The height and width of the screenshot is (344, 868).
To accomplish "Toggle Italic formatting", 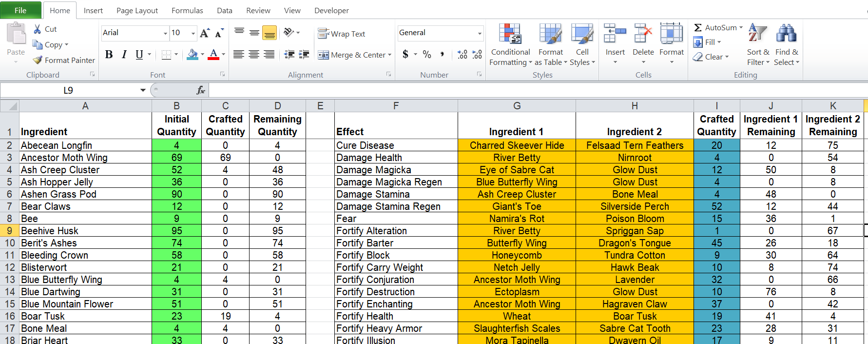I will [124, 55].
